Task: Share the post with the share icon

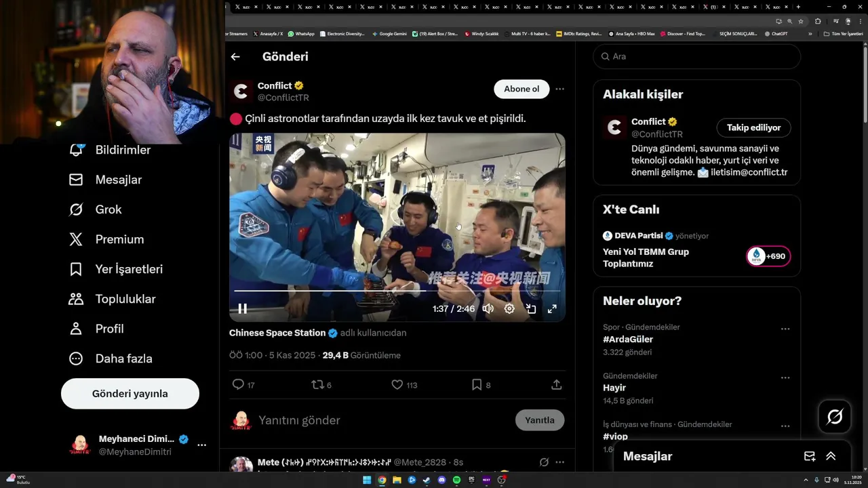Action: pos(556,384)
